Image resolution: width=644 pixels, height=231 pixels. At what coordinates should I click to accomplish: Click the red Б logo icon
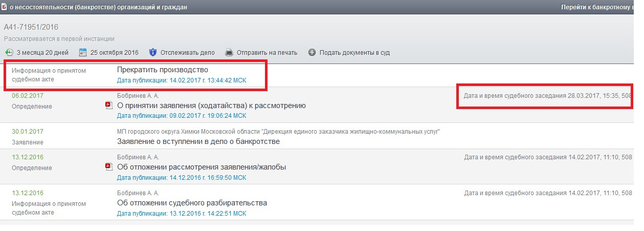coord(4,7)
